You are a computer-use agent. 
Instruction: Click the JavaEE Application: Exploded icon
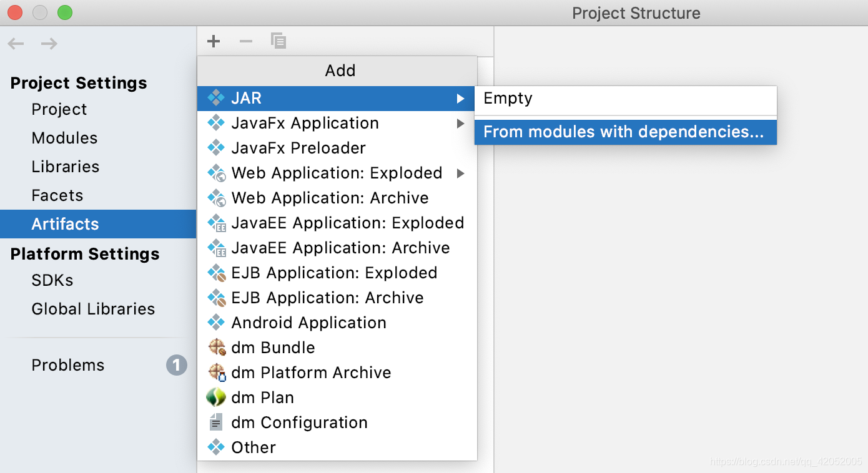pos(217,223)
